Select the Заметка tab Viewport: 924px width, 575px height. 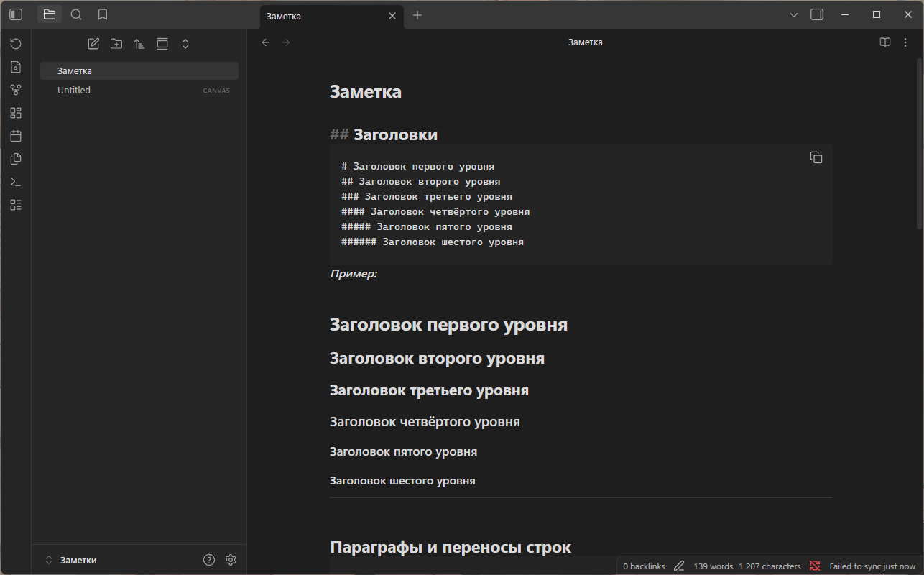[x=323, y=16]
